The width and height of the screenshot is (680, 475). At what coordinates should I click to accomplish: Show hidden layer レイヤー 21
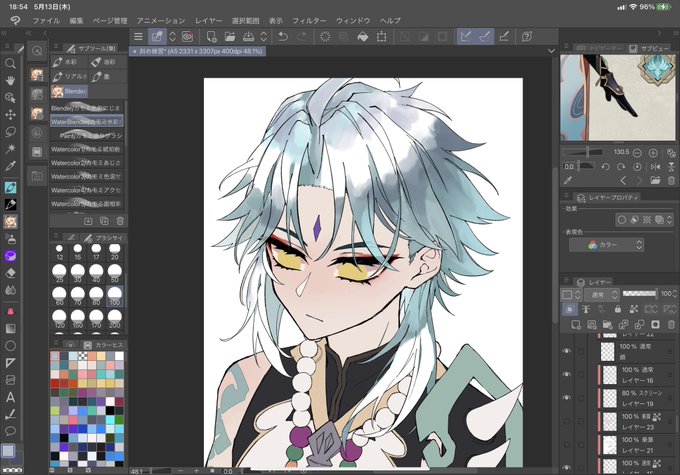pos(566,445)
